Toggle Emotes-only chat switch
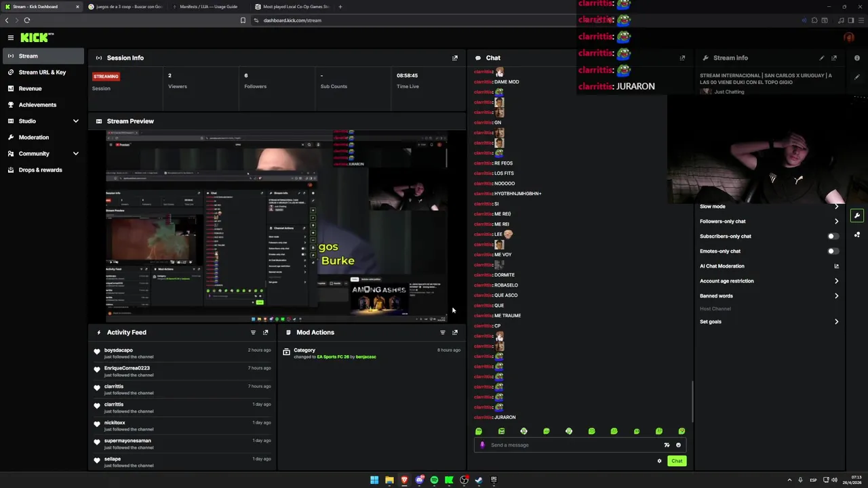 click(x=833, y=251)
